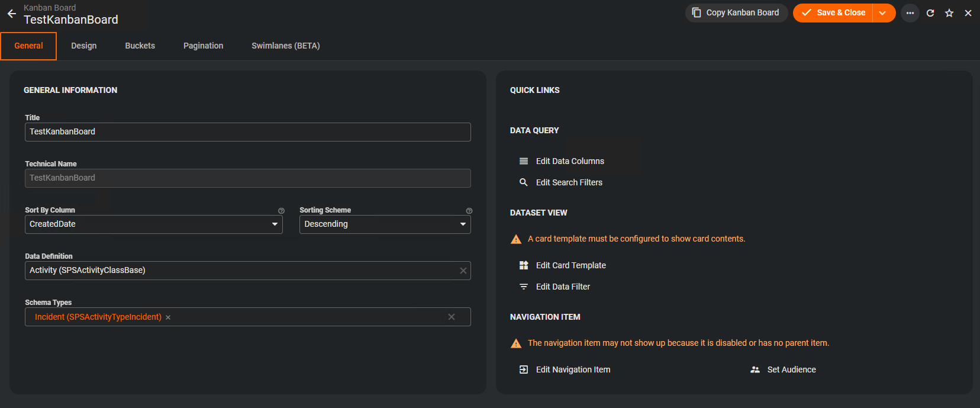Remove the Incident schema type tag
Viewport: 980px width, 408px height.
(168, 317)
